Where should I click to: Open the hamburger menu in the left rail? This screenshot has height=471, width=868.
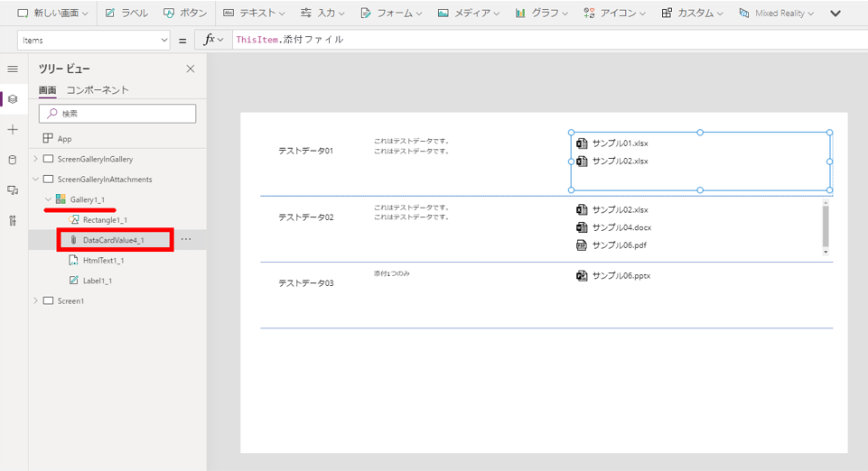coord(13,69)
